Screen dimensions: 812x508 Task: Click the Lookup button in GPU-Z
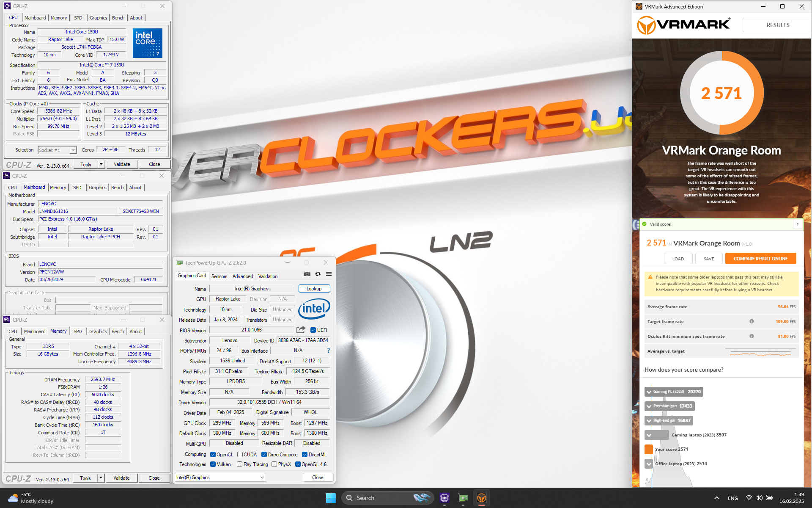[x=314, y=289]
